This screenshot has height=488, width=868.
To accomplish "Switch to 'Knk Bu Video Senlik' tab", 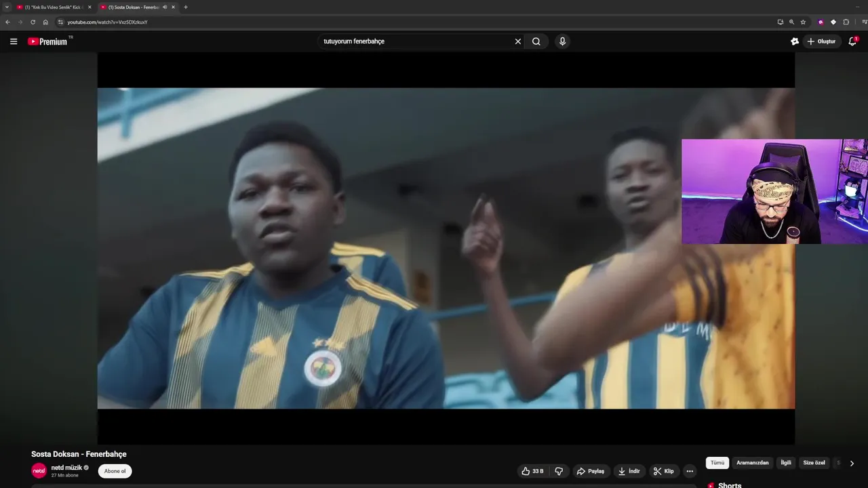I will pos(53,7).
